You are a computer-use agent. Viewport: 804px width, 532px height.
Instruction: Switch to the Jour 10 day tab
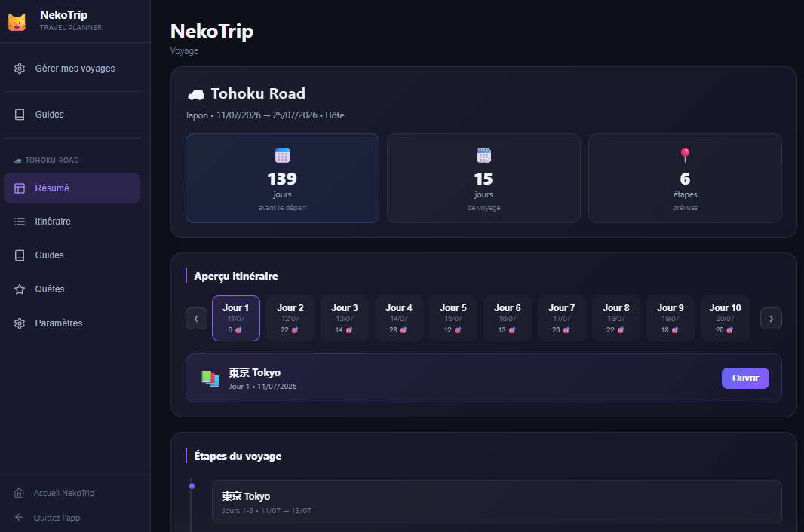pyautogui.click(x=725, y=318)
